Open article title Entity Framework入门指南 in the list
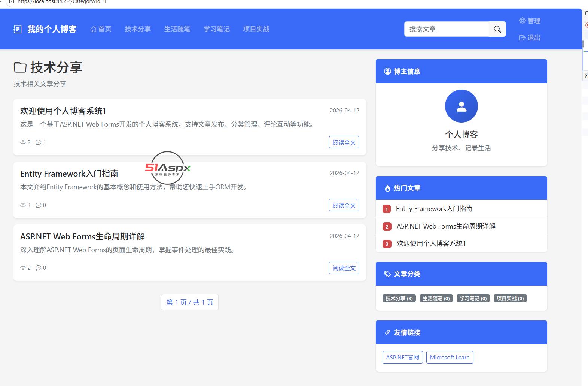This screenshot has width=588, height=386. point(69,174)
